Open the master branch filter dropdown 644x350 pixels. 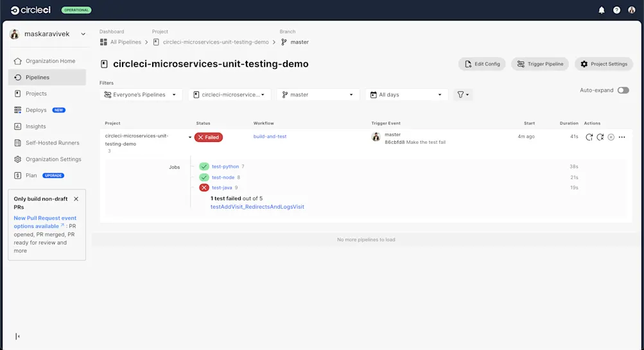(x=318, y=94)
